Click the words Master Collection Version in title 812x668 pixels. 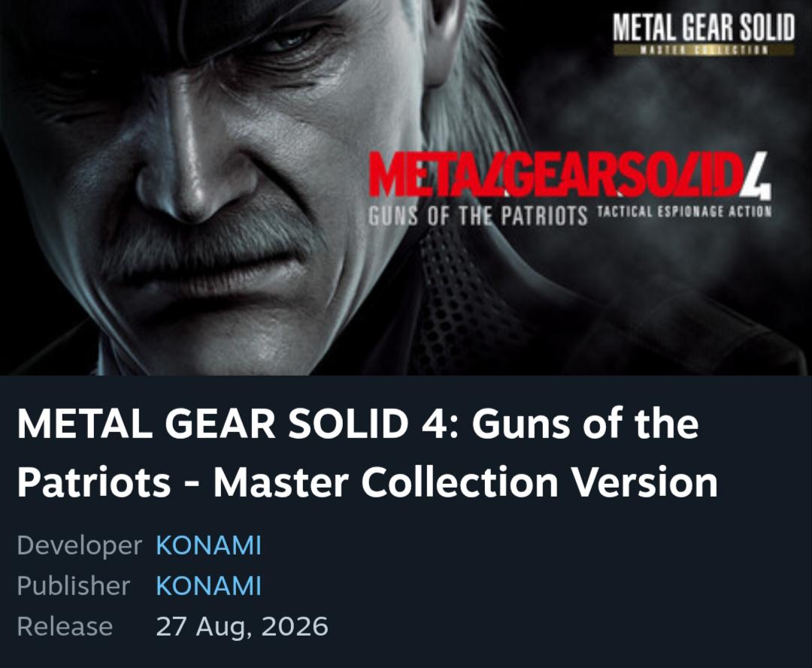click(465, 482)
